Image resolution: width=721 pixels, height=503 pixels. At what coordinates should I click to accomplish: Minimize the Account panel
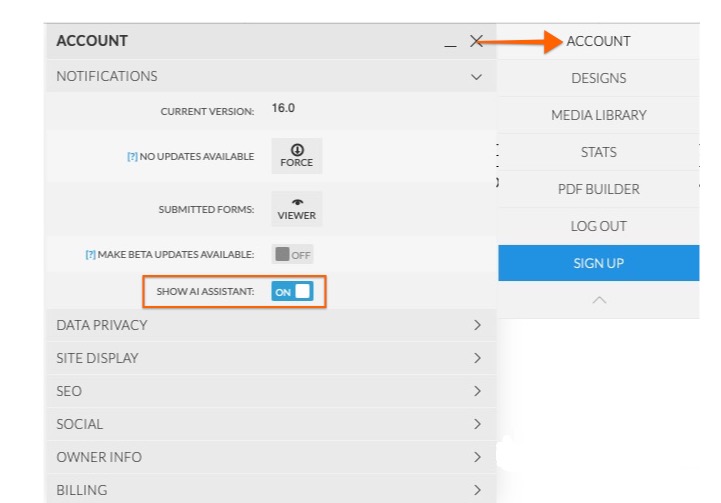click(x=451, y=44)
